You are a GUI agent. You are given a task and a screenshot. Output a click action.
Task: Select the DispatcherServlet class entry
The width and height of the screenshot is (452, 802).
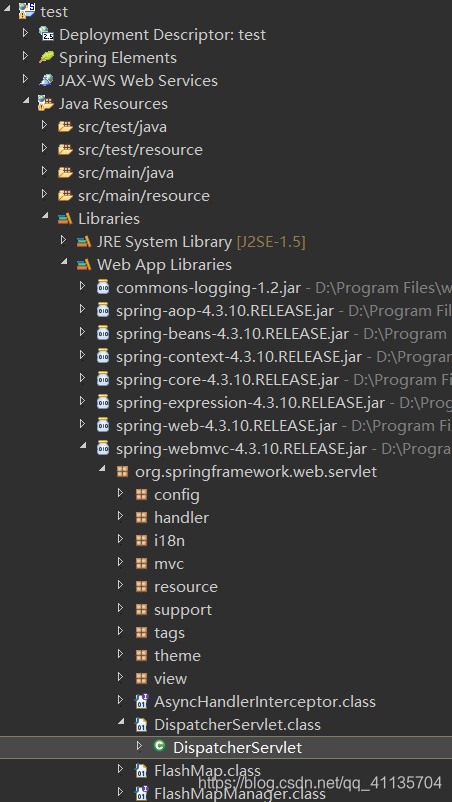pyautogui.click(x=238, y=747)
